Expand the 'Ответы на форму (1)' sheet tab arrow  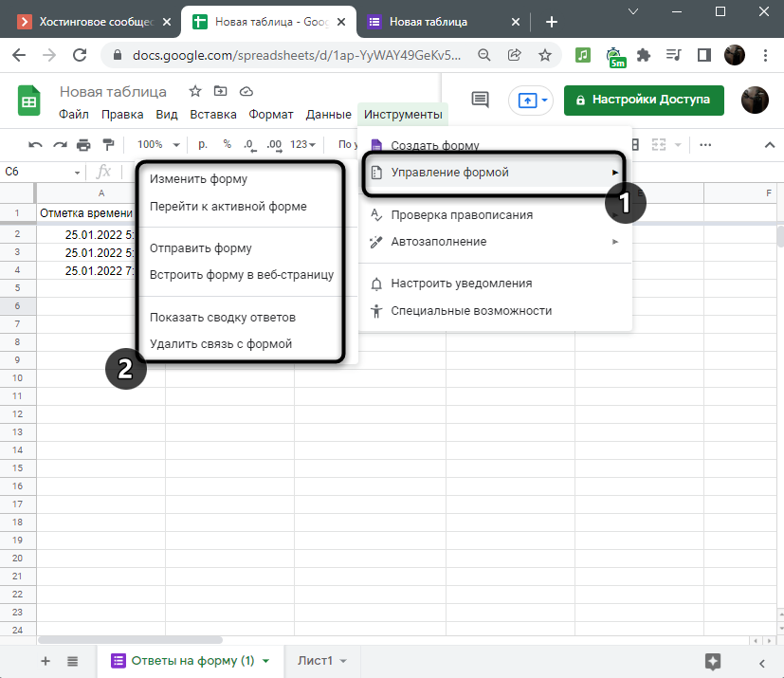pyautogui.click(x=266, y=661)
